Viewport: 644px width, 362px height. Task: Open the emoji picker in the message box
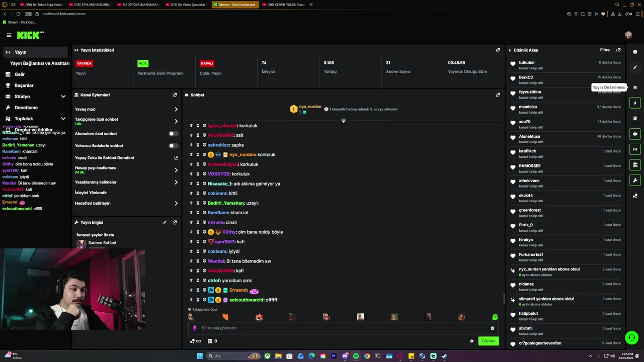(x=493, y=328)
